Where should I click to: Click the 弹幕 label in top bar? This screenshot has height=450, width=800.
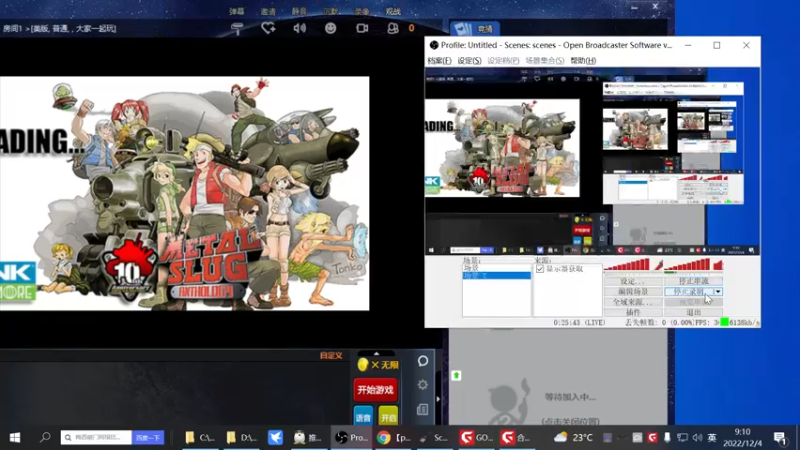(237, 11)
